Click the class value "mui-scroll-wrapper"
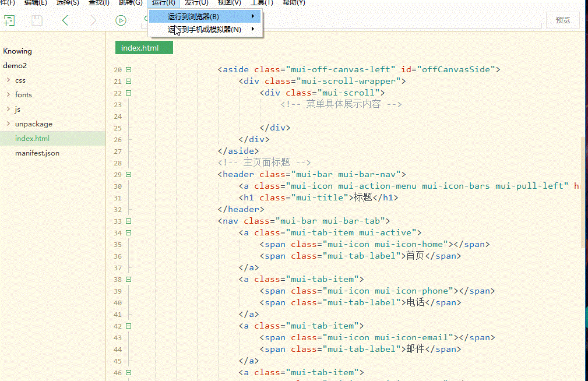 coord(348,81)
